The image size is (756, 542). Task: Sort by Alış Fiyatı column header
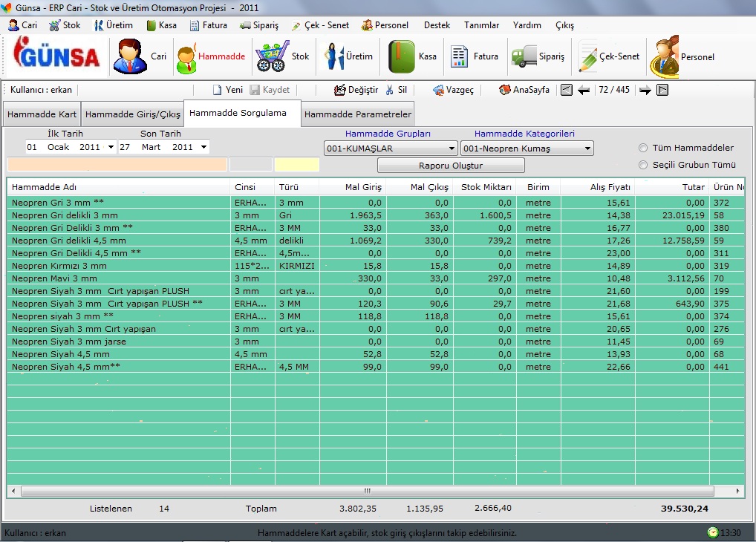pyautogui.click(x=599, y=187)
